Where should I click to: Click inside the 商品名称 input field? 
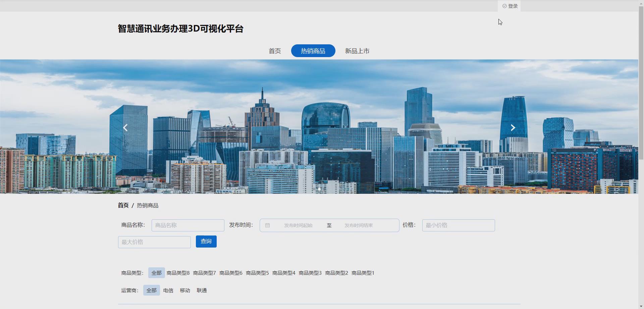pyautogui.click(x=187, y=225)
